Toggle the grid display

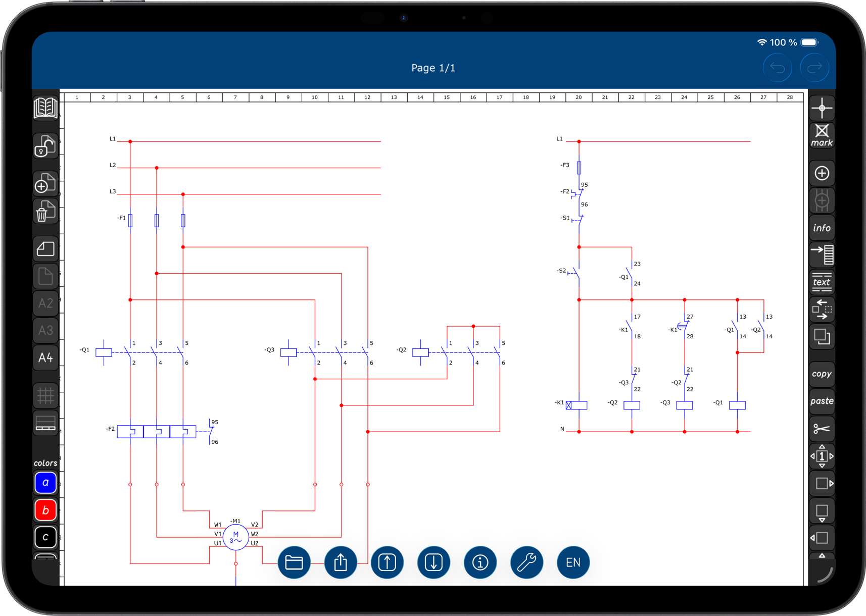[45, 396]
